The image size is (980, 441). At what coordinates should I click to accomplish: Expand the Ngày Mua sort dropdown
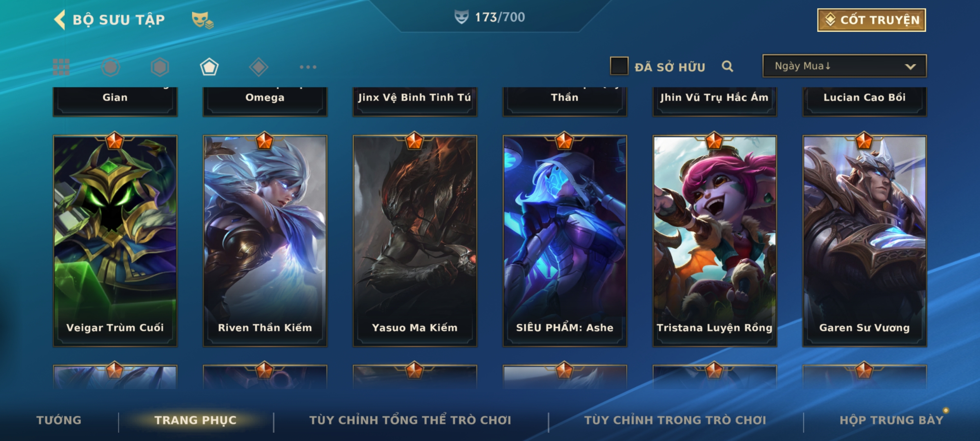[x=844, y=66]
